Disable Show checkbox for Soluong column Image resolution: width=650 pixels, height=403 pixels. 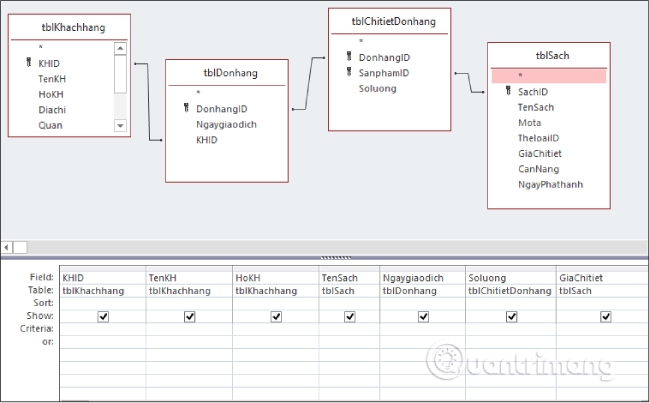[x=512, y=317]
